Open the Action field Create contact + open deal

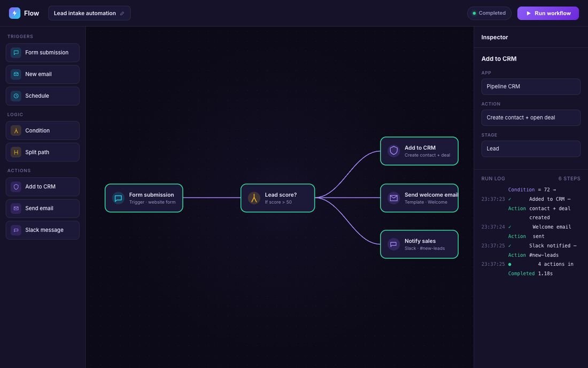click(x=531, y=118)
